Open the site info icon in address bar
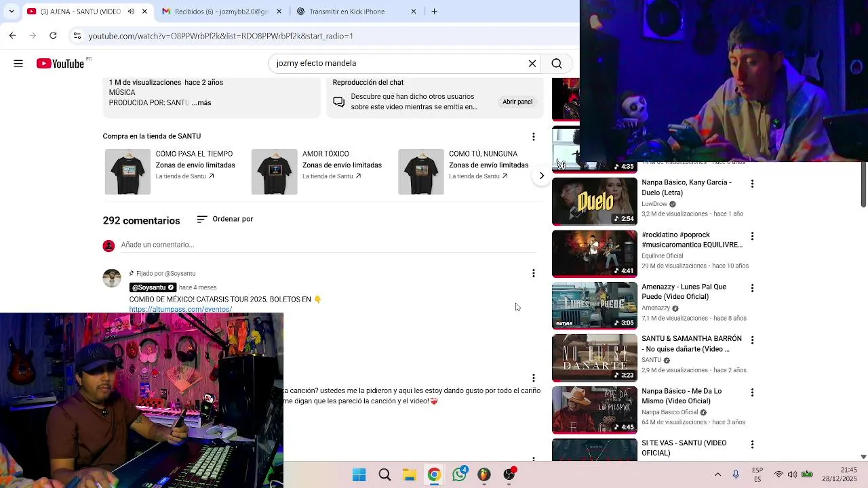Viewport: 868px width, 488px height. [x=77, y=36]
